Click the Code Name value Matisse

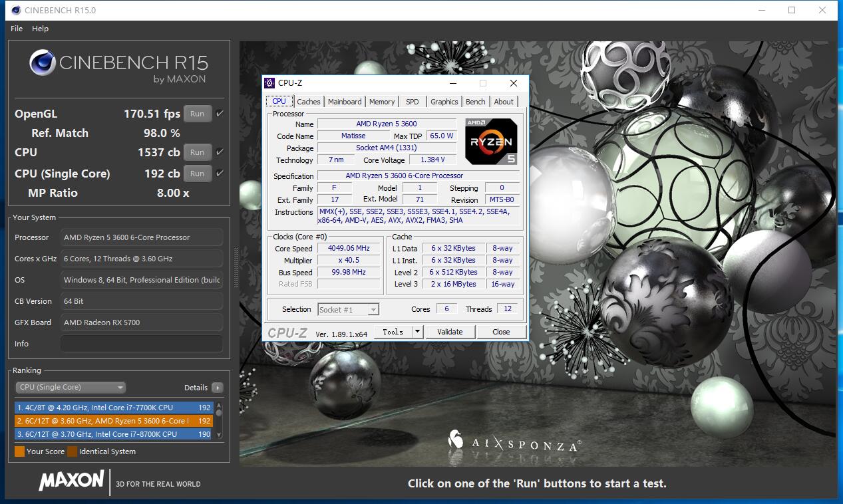click(x=353, y=136)
